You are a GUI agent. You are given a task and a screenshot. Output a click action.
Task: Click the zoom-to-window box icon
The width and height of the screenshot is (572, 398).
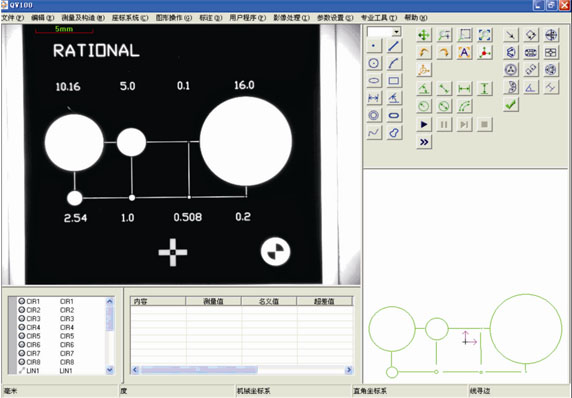464,35
